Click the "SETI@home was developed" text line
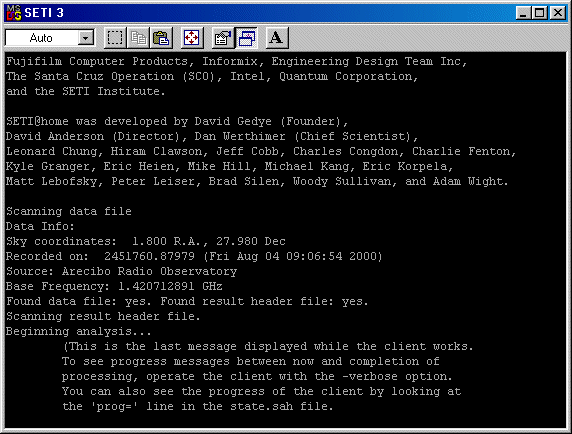The width and height of the screenshot is (572, 434). pyautogui.click(x=177, y=121)
